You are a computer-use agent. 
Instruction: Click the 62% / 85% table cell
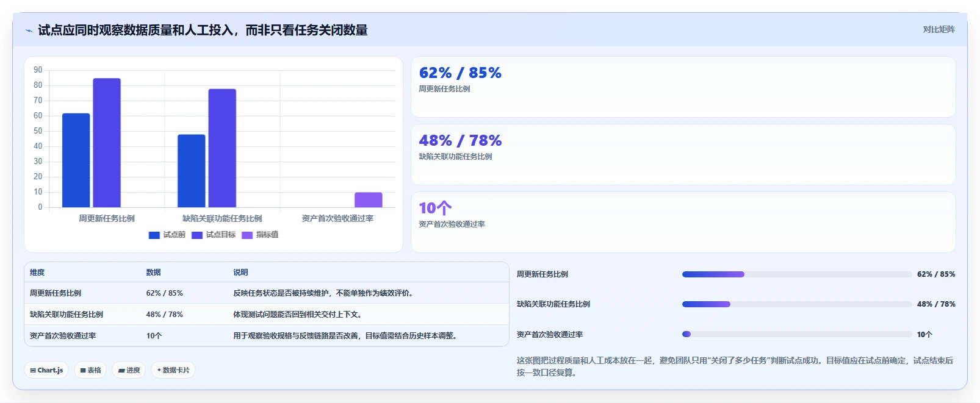pos(164,293)
